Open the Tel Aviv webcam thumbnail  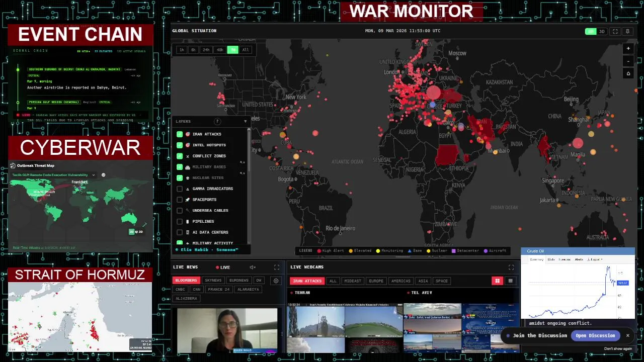click(x=461, y=328)
